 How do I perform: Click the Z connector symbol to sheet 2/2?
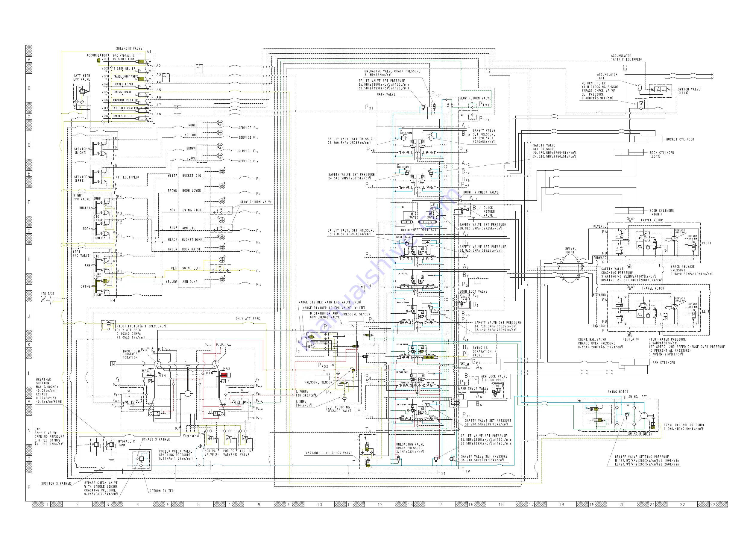pyautogui.click(x=44, y=299)
